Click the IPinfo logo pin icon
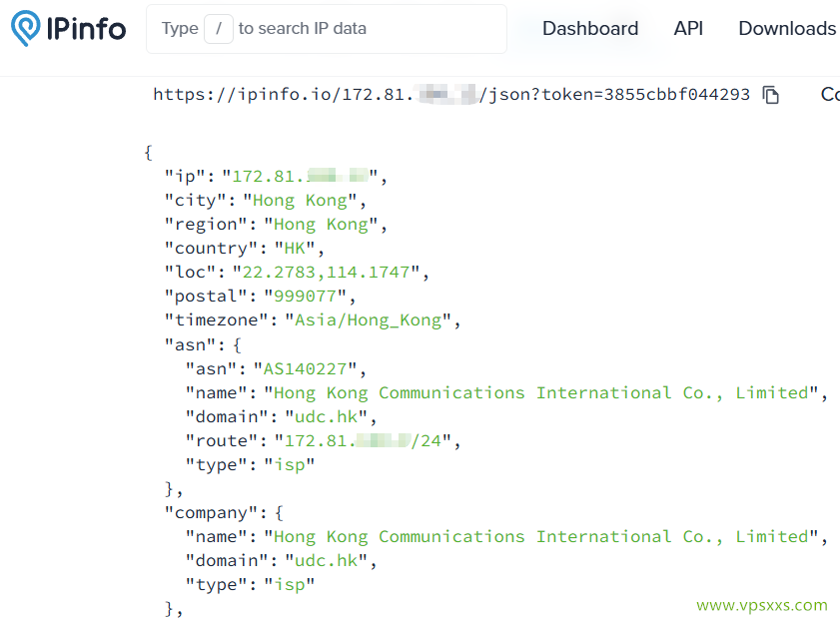This screenshot has height=623, width=840. 26,29
